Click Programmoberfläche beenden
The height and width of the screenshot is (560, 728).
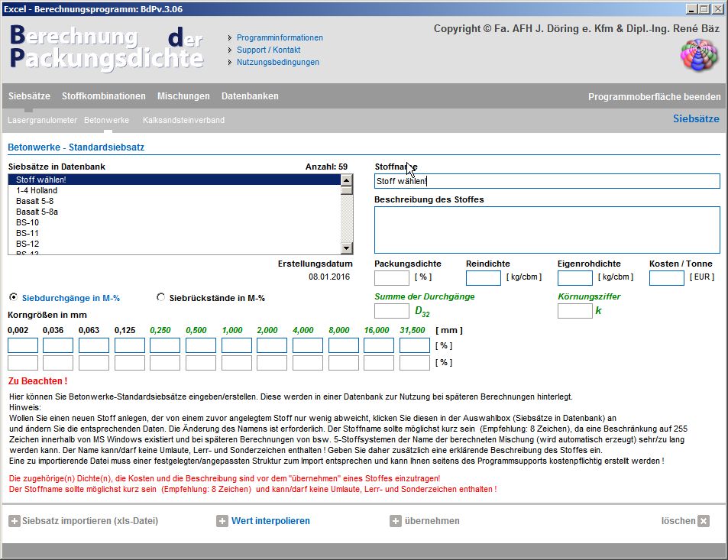click(654, 97)
